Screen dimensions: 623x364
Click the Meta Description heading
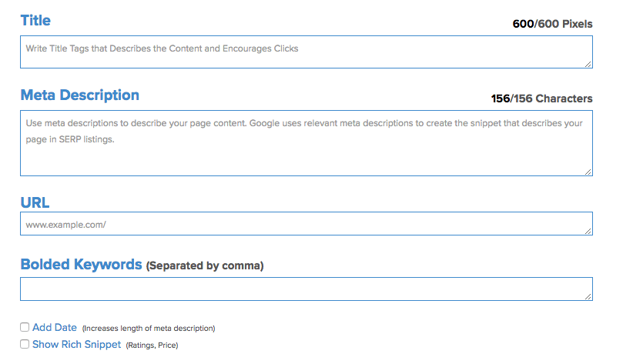click(79, 95)
